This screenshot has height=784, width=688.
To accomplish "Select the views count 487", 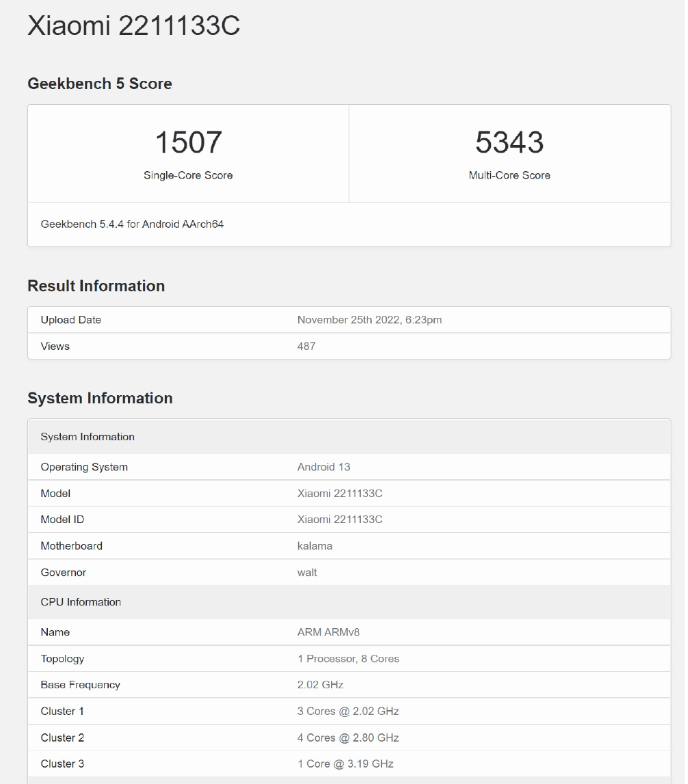I will pyautogui.click(x=306, y=346).
